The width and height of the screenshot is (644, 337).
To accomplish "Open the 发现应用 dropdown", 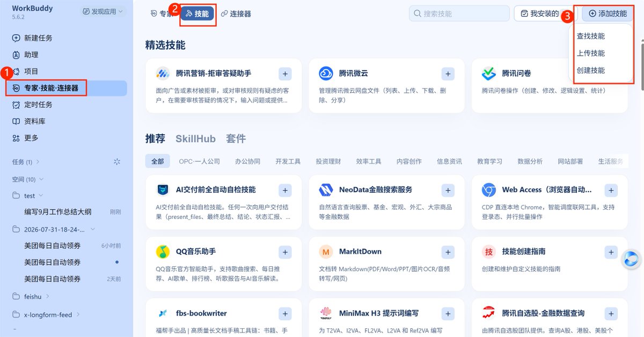I will [103, 11].
